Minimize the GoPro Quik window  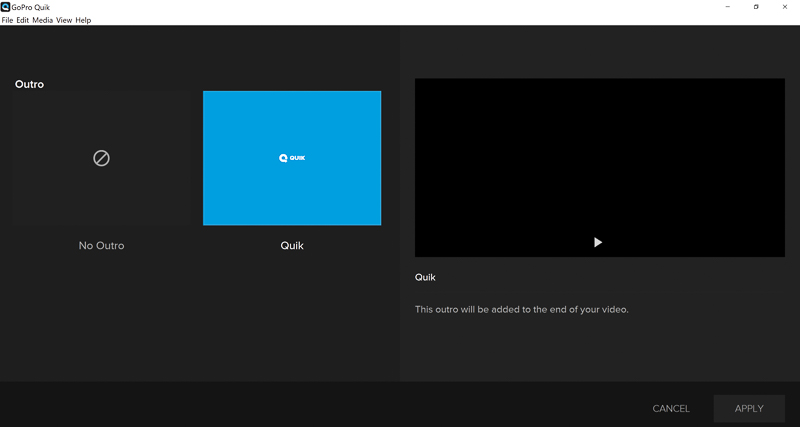[x=728, y=7]
